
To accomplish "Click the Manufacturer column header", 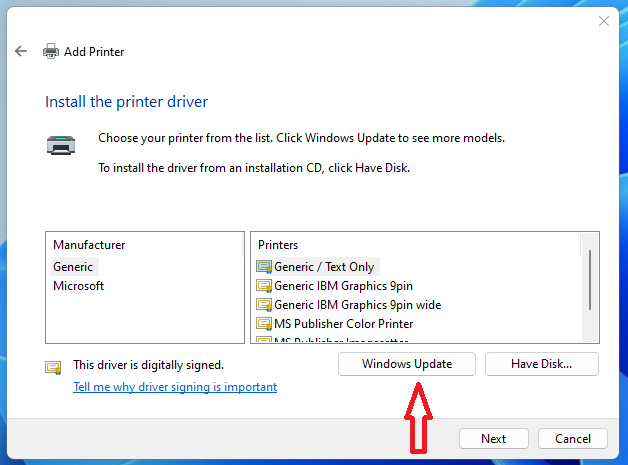I will pyautogui.click(x=89, y=244).
